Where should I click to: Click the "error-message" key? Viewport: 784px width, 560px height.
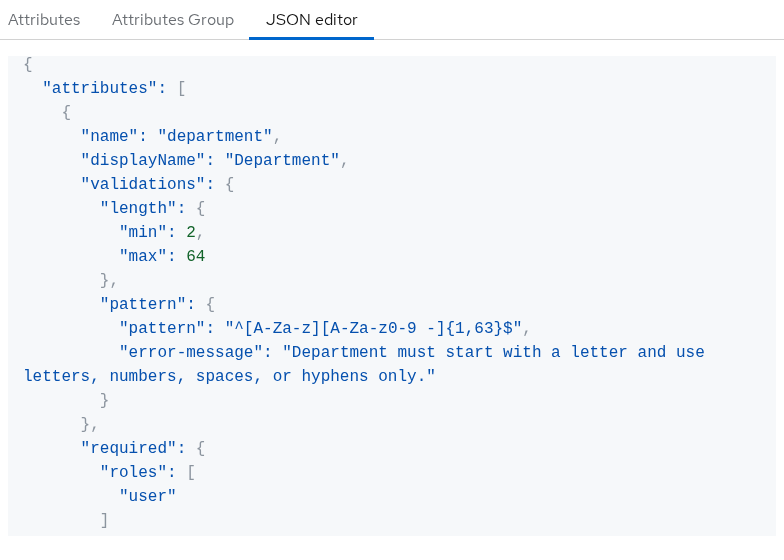(x=191, y=352)
